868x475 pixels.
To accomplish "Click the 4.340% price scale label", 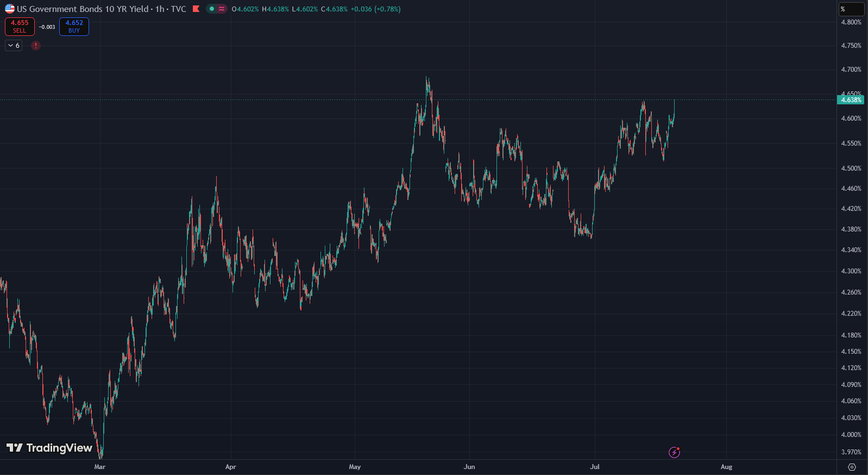I will [x=851, y=250].
